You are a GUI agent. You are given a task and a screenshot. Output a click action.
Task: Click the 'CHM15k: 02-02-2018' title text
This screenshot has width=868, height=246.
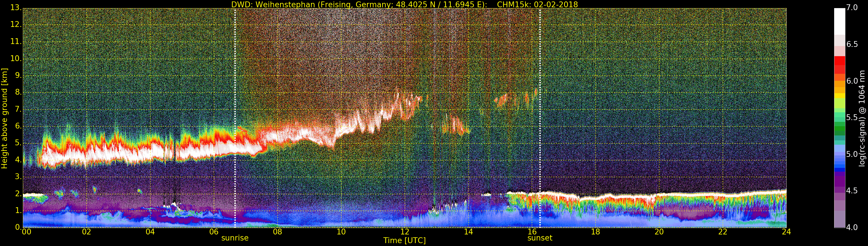tap(538, 4)
